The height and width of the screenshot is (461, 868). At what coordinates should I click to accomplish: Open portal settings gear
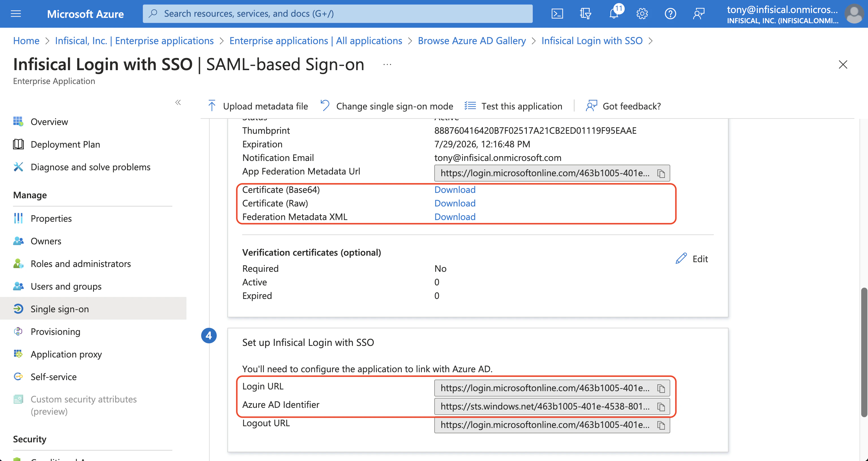click(x=642, y=14)
